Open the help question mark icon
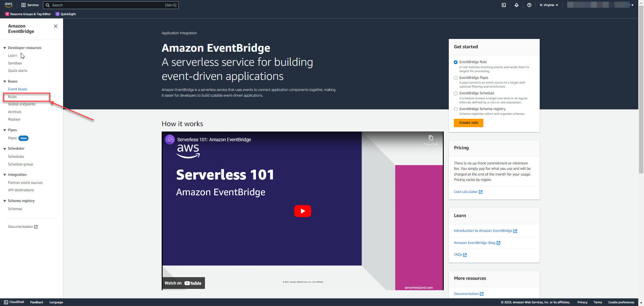Image resolution: width=644 pixels, height=306 pixels. [x=529, y=5]
